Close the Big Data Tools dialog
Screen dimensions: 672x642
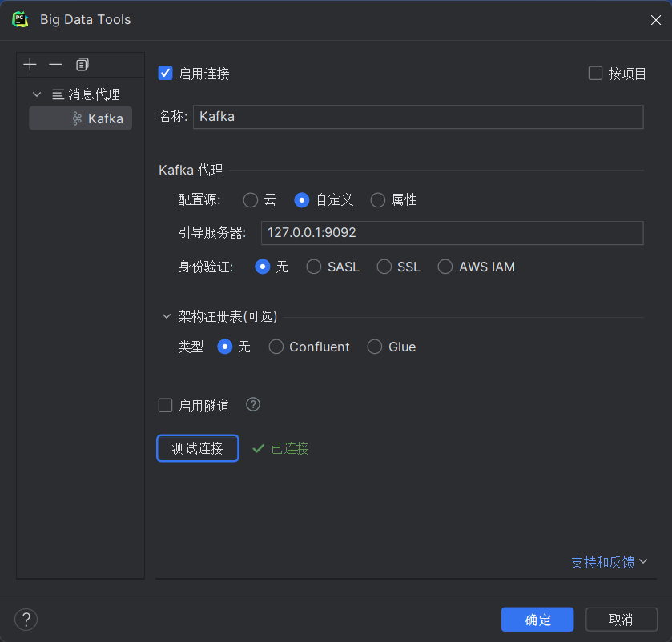pos(655,20)
